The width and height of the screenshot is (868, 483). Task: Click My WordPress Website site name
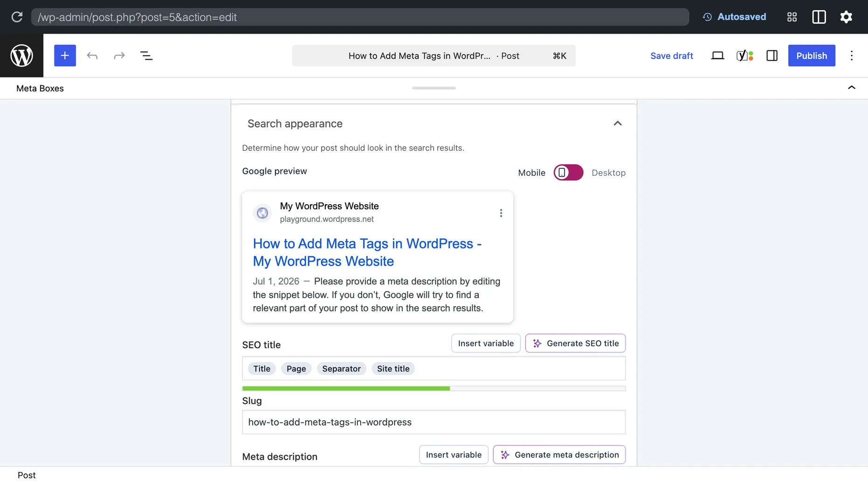click(x=329, y=206)
